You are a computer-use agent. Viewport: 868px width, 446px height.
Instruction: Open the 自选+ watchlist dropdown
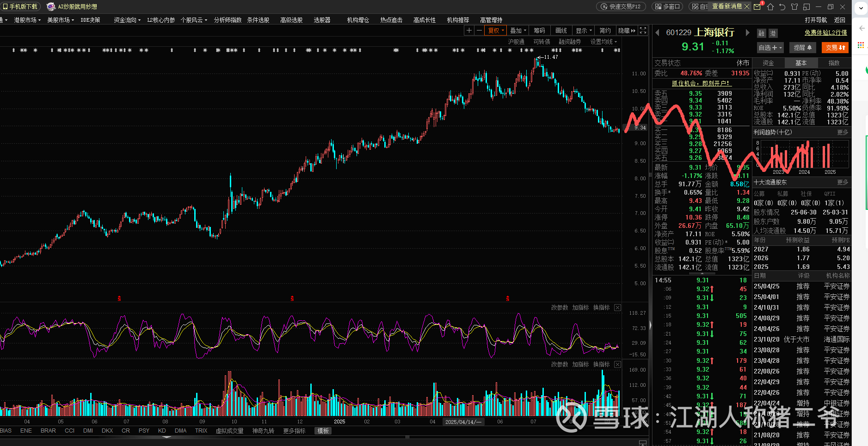(770, 48)
